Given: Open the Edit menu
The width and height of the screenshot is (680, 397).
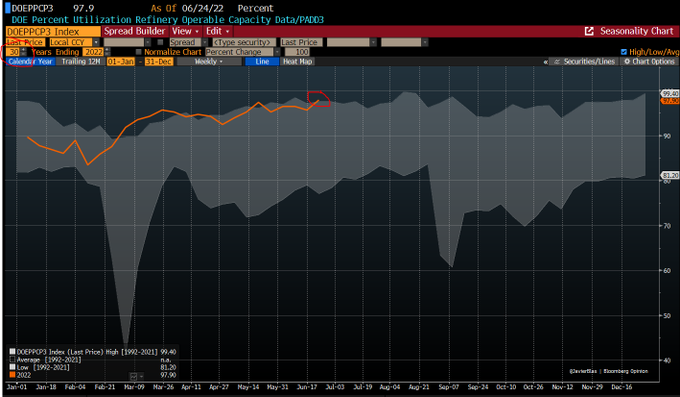Looking at the screenshot, I should 218,31.
